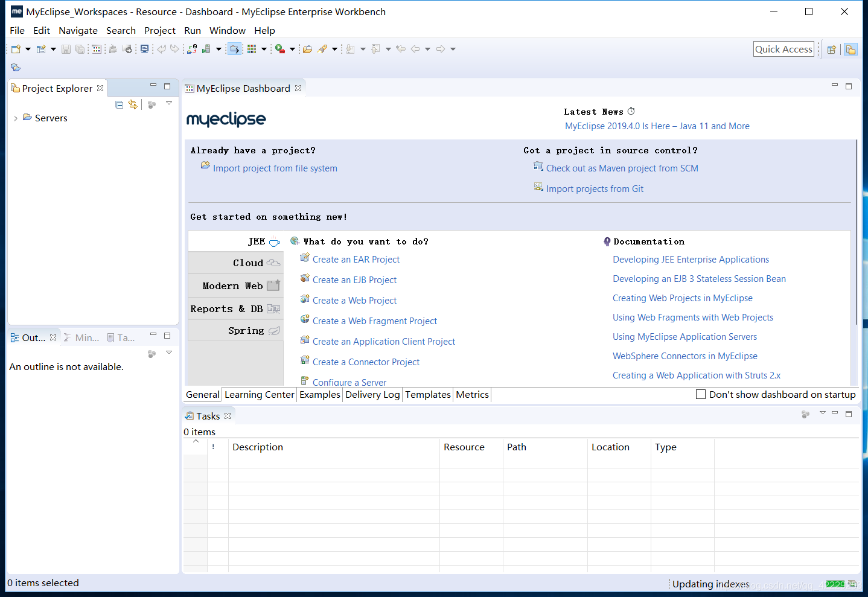Open the Run configurations dropdown arrow
This screenshot has width=868, height=597.
pos(292,49)
